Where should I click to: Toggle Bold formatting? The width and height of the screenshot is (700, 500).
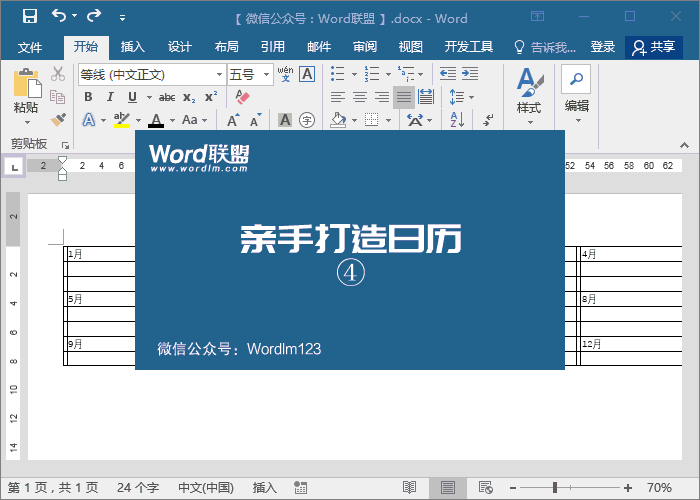click(88, 97)
